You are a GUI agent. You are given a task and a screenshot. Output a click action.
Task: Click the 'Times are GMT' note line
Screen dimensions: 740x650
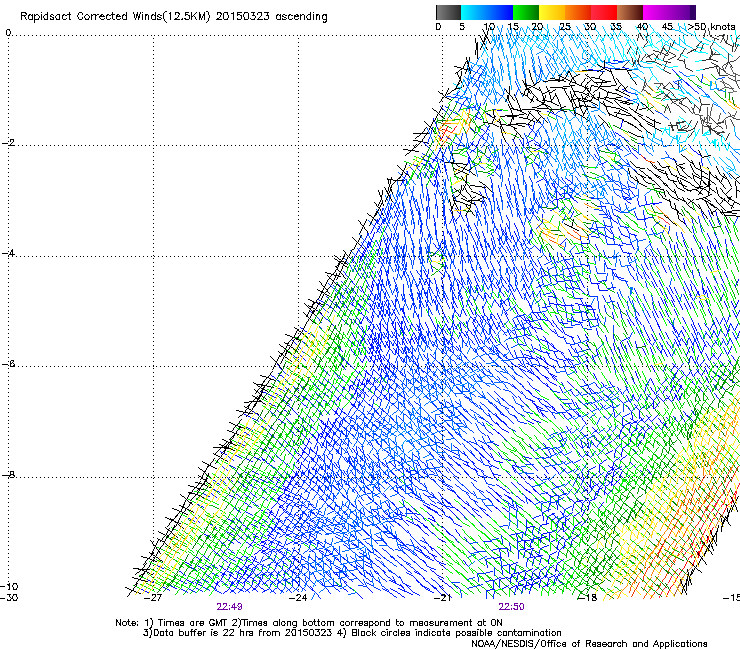[309, 623]
